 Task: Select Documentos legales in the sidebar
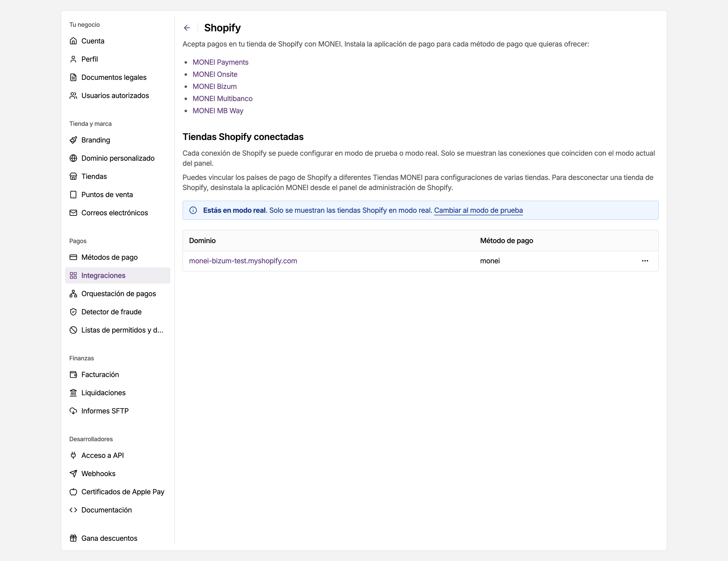(x=118, y=77)
